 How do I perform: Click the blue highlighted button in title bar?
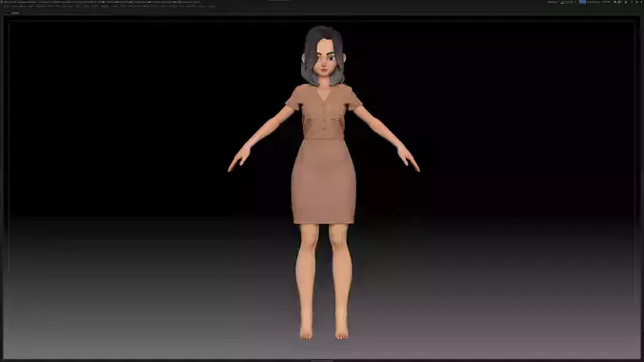coord(582,2)
